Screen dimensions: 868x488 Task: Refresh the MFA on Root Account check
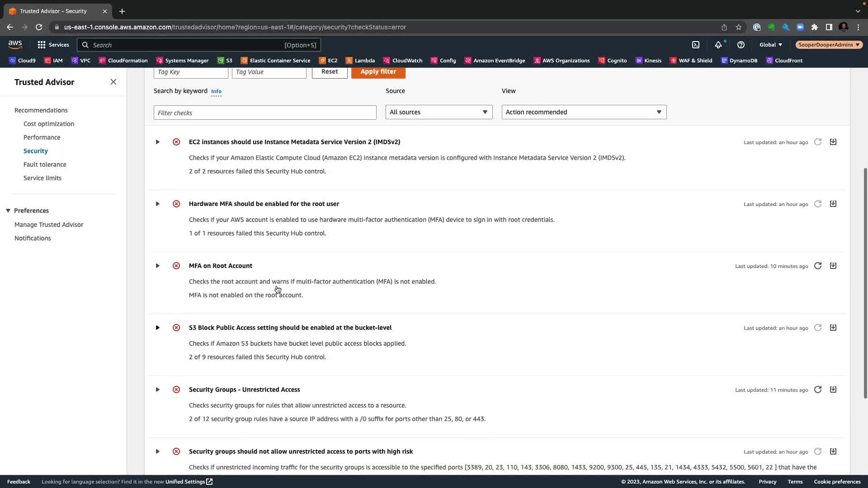click(x=817, y=266)
